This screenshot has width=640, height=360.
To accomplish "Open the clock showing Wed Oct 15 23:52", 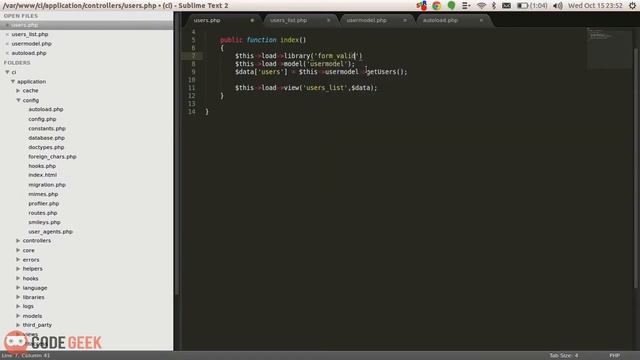I will (595, 5).
